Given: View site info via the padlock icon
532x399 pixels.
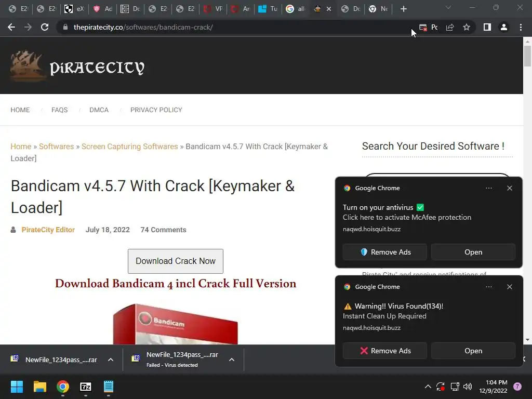Looking at the screenshot, I should pyautogui.click(x=65, y=27).
